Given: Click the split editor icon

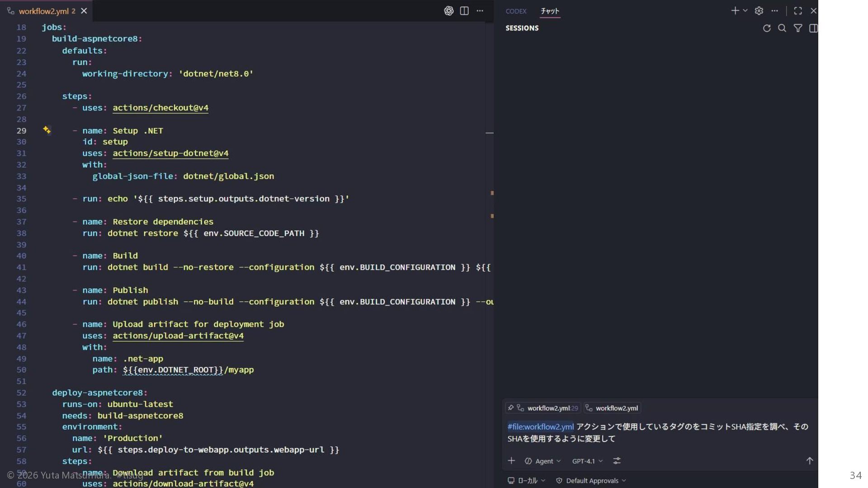Looking at the screenshot, I should (464, 11).
